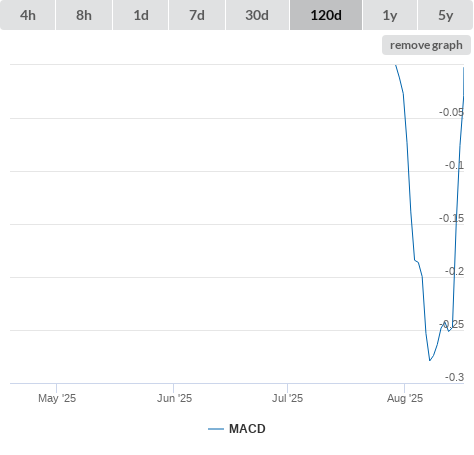Image resolution: width=474 pixels, height=455 pixels.
Task: Select the 7d time range
Action: click(197, 15)
